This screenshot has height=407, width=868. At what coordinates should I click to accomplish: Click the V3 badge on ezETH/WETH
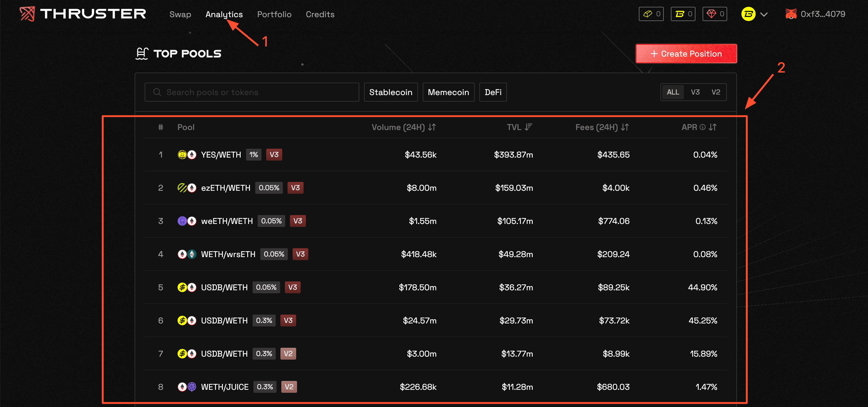pos(295,188)
